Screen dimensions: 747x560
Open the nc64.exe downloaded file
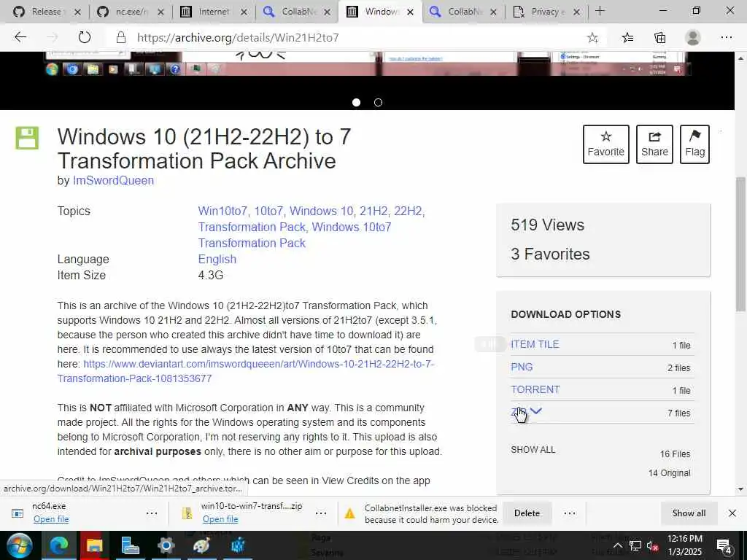point(51,519)
